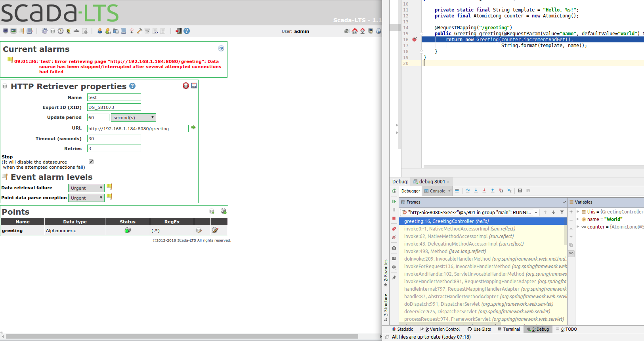The width and height of the screenshot is (644, 341).
Task: Save the HTTP Retriever data source
Action: [x=194, y=86]
